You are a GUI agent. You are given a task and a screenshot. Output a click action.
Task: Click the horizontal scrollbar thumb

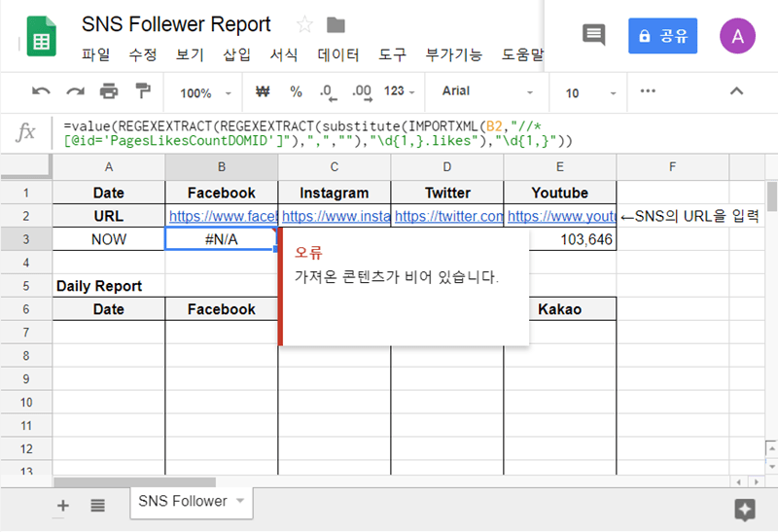(x=134, y=481)
